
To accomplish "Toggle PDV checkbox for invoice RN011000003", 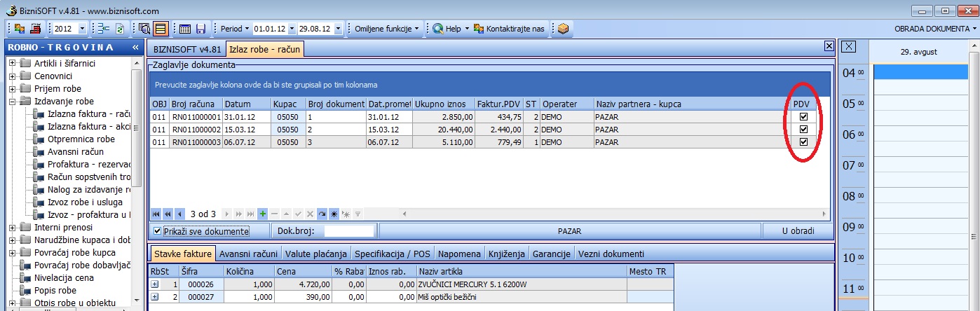I will 803,142.
